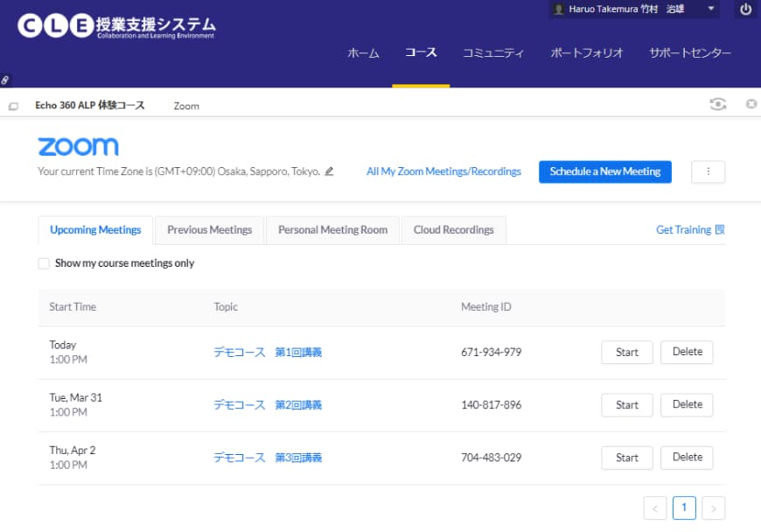761x532 pixels.
Task: Start the Tue, Mar 31 meeting
Action: (x=627, y=405)
